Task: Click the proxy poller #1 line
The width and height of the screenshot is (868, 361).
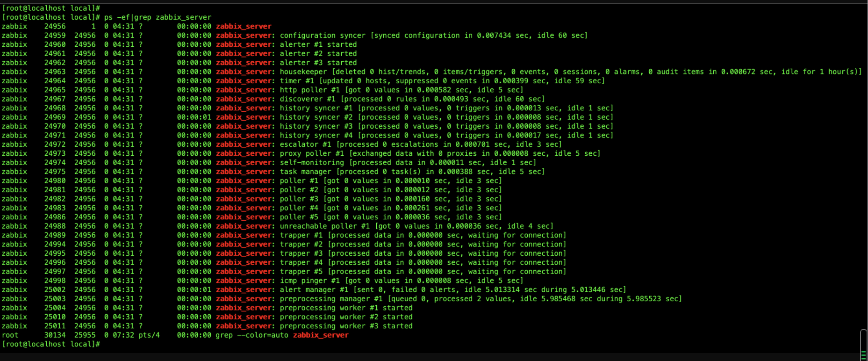Action: click(301, 153)
